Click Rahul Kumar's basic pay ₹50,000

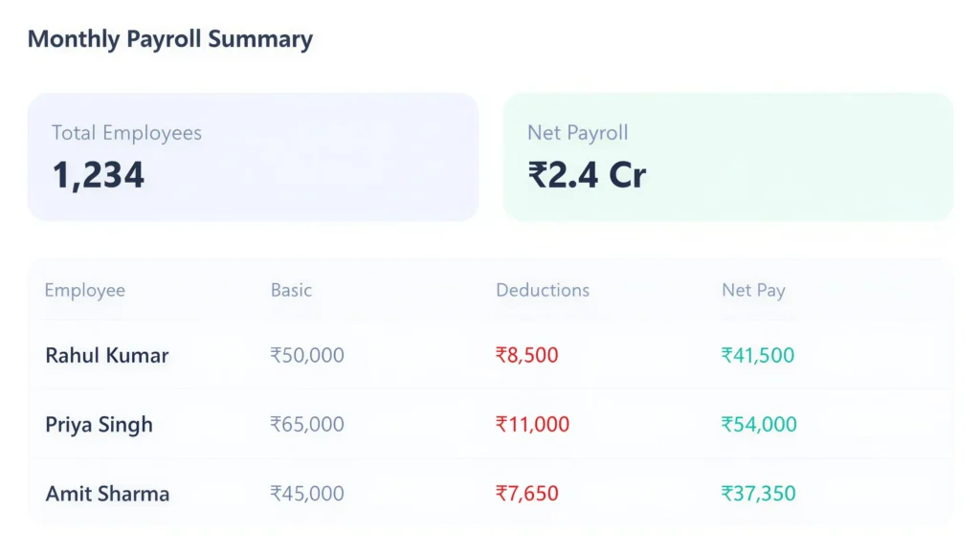pos(306,355)
